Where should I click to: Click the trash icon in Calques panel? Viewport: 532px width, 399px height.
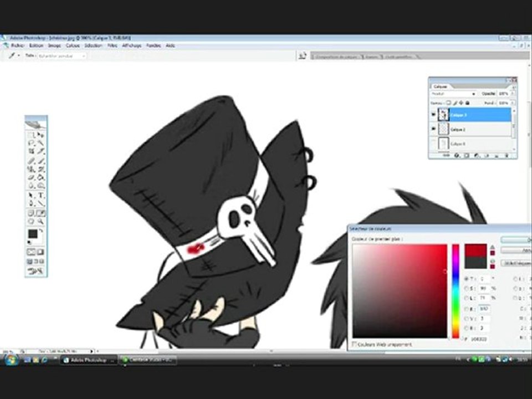507,156
